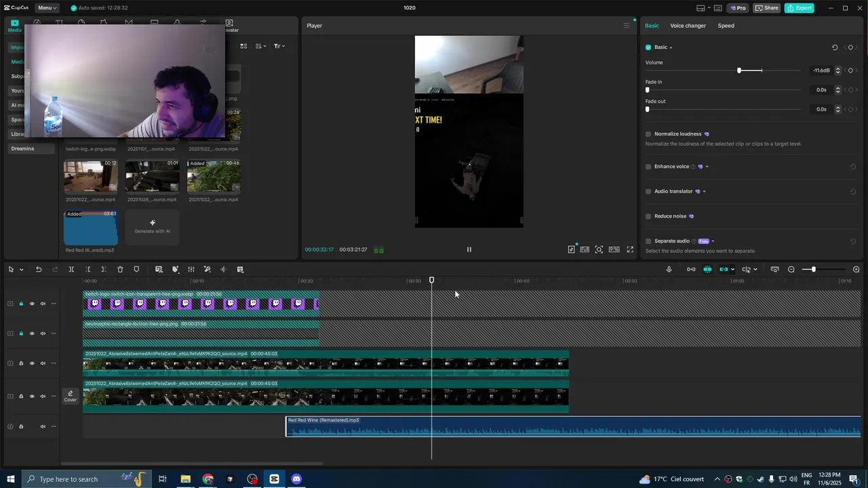The height and width of the screenshot is (488, 868).
Task: Open more options on the audio track
Action: click(x=54, y=426)
